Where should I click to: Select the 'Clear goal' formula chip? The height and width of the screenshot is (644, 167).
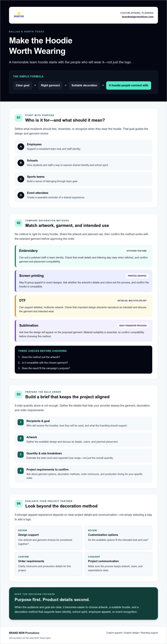click(23, 85)
